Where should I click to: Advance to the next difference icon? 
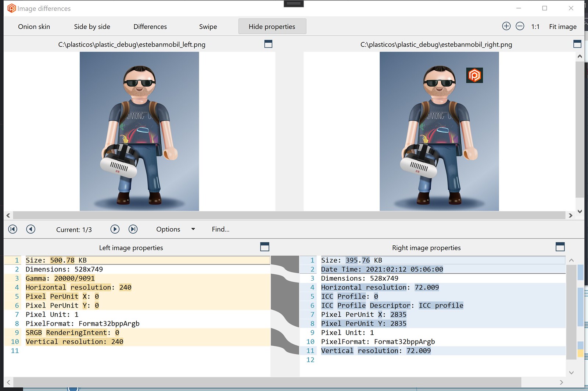pyautogui.click(x=115, y=229)
